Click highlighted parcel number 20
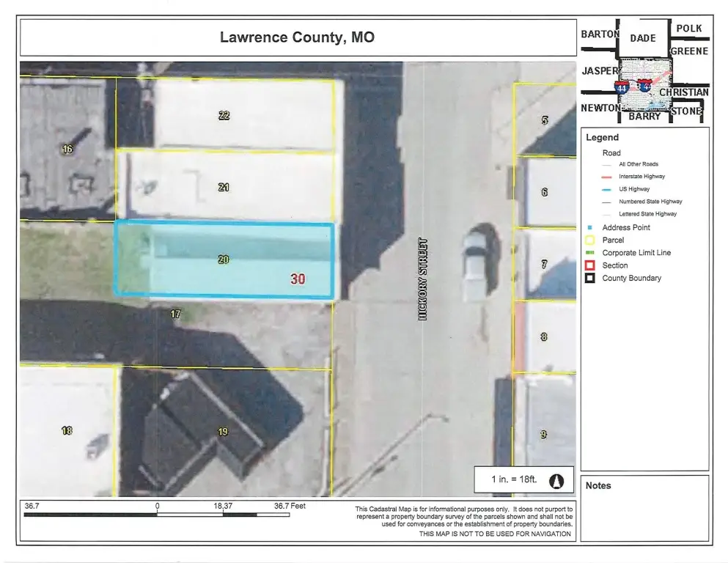 [224, 260]
